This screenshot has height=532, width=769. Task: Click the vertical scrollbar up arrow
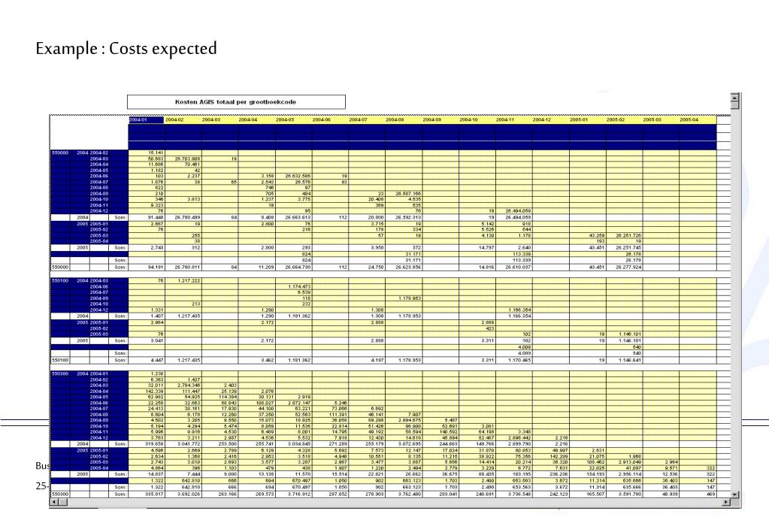click(x=734, y=97)
